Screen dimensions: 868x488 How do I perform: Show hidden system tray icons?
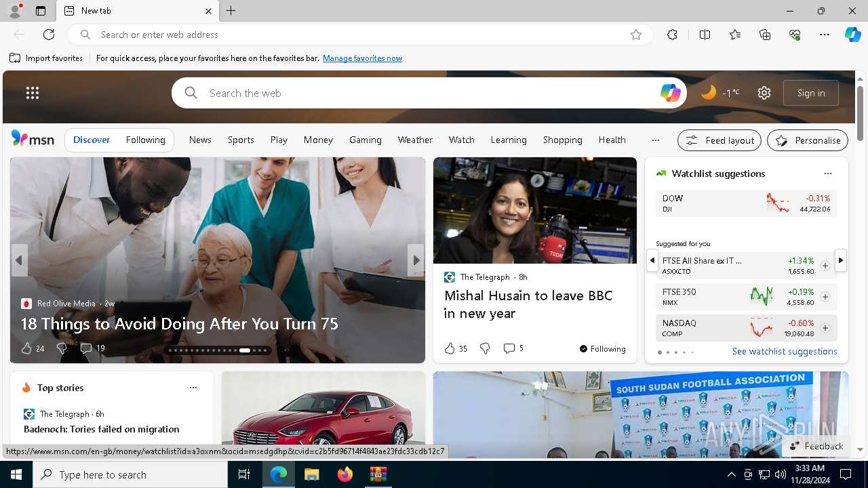(x=731, y=474)
